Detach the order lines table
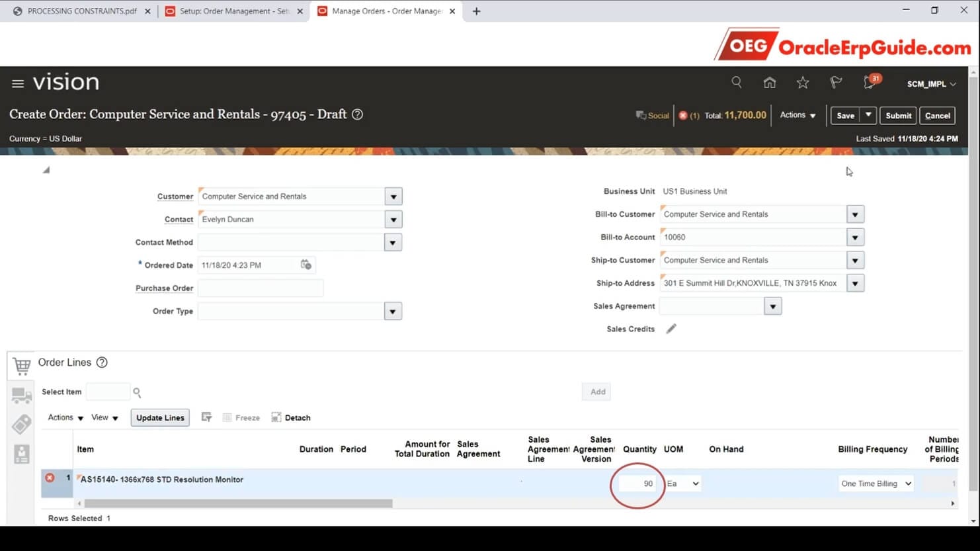This screenshot has height=551, width=980. (291, 417)
